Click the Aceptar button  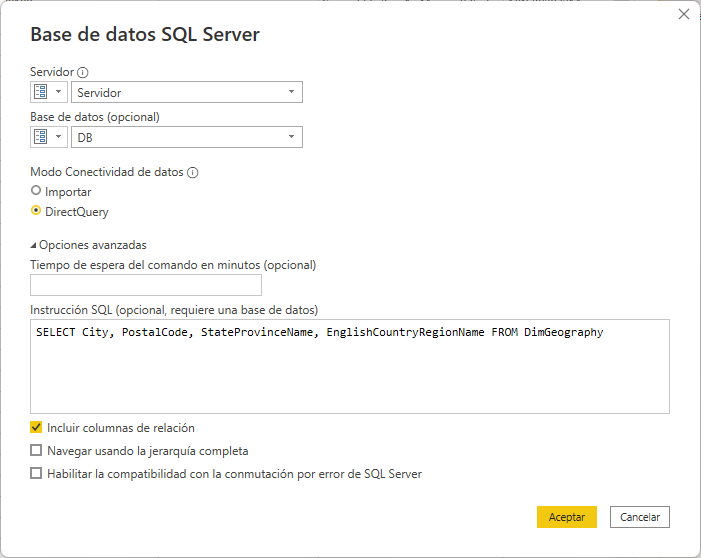point(567,517)
